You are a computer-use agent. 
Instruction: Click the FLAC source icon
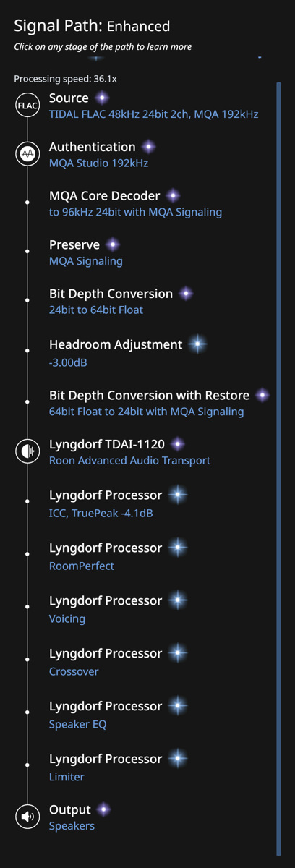click(x=27, y=106)
